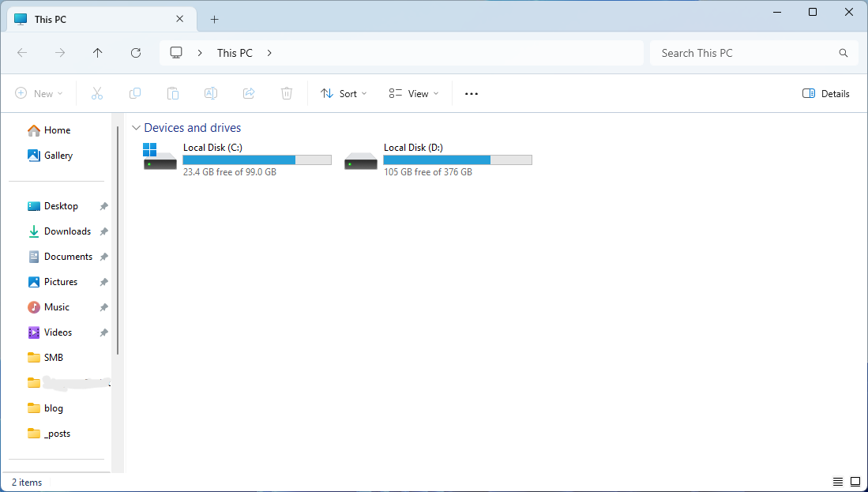Go to Home in navigation pane
The image size is (868, 492).
click(x=57, y=130)
